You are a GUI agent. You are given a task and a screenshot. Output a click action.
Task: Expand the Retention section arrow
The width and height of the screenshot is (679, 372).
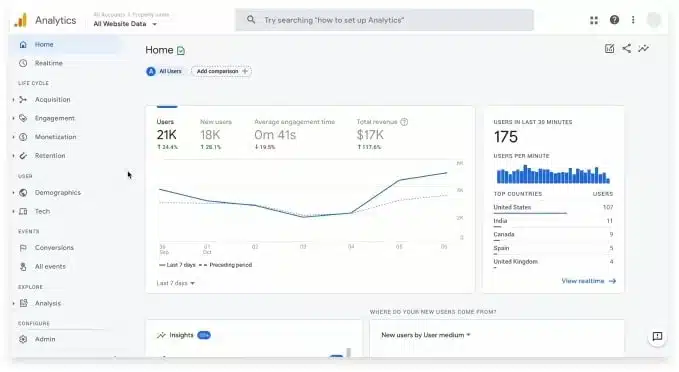(13, 155)
